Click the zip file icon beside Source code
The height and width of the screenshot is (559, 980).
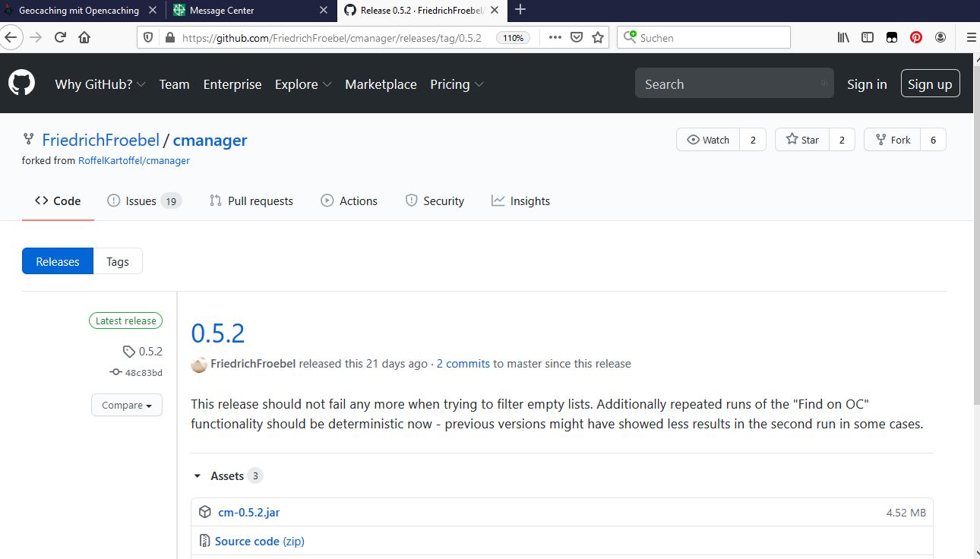pos(204,541)
